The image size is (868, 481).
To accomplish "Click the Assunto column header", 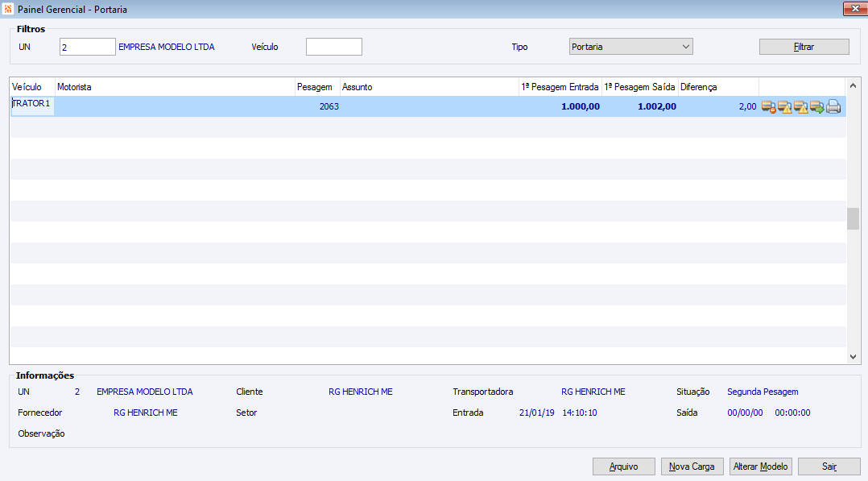I will coord(429,87).
